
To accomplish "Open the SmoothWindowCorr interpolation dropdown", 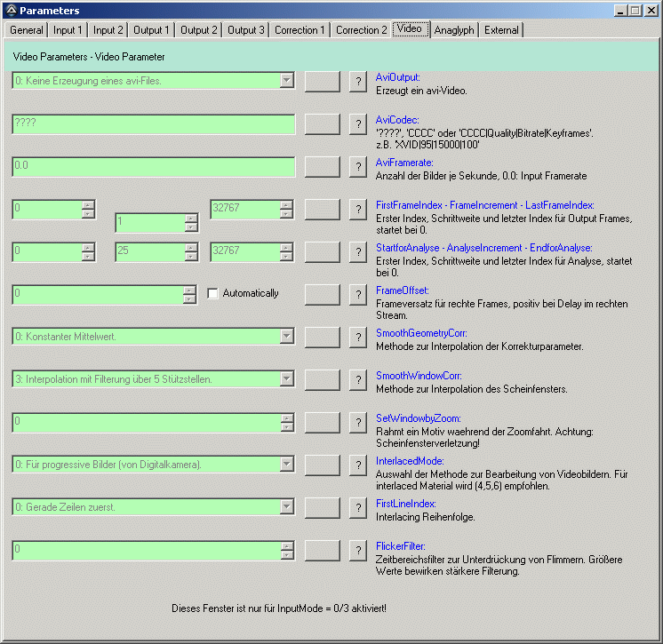I will click(x=286, y=379).
